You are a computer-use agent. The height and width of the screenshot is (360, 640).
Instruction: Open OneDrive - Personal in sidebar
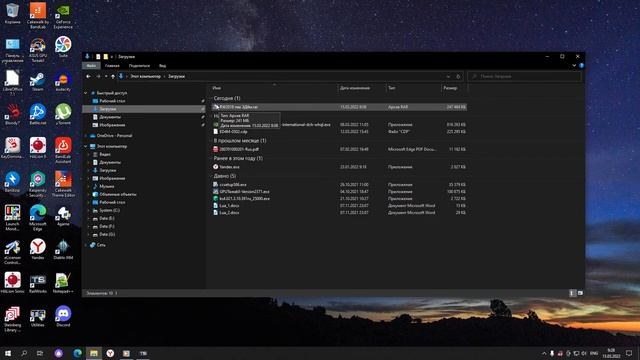click(114, 136)
